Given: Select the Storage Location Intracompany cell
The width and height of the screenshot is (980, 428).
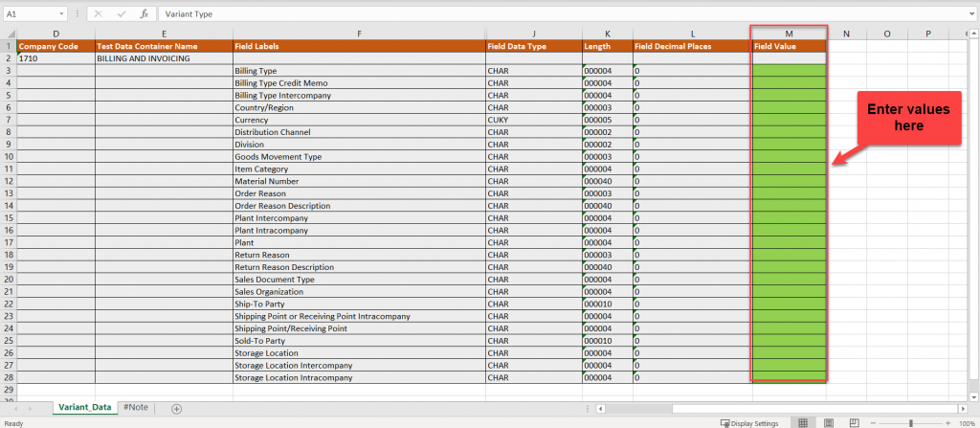Looking at the screenshot, I should click(360, 377).
